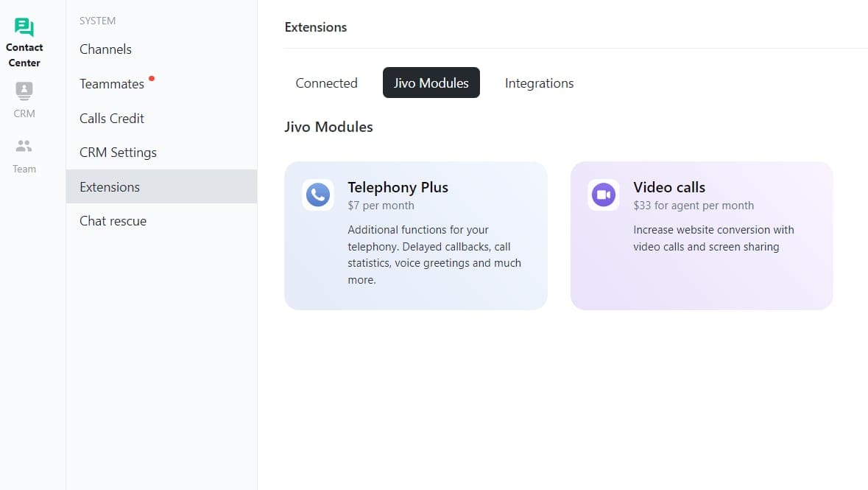Go to the Team people icon

(24, 147)
